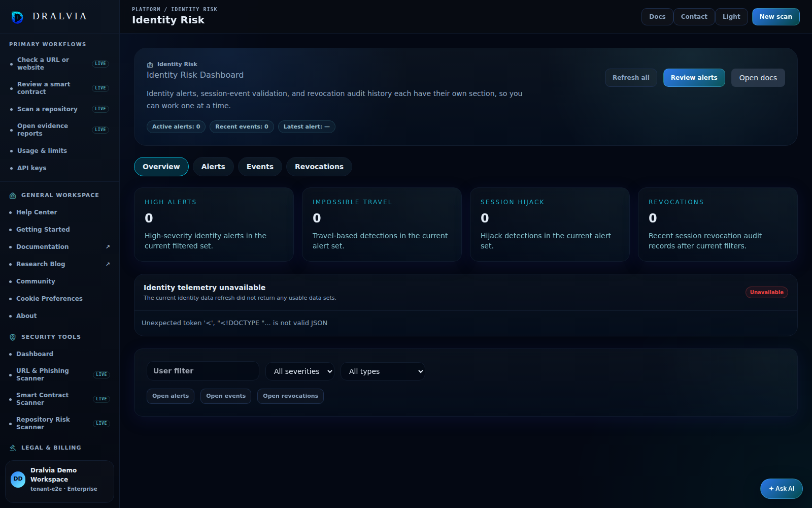Switch to the Overview tab
Image resolution: width=812 pixels, height=508 pixels.
161,167
